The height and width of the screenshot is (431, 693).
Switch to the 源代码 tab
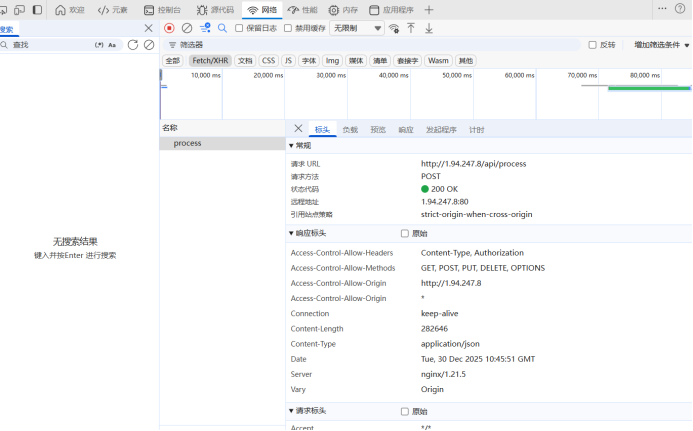coord(215,10)
